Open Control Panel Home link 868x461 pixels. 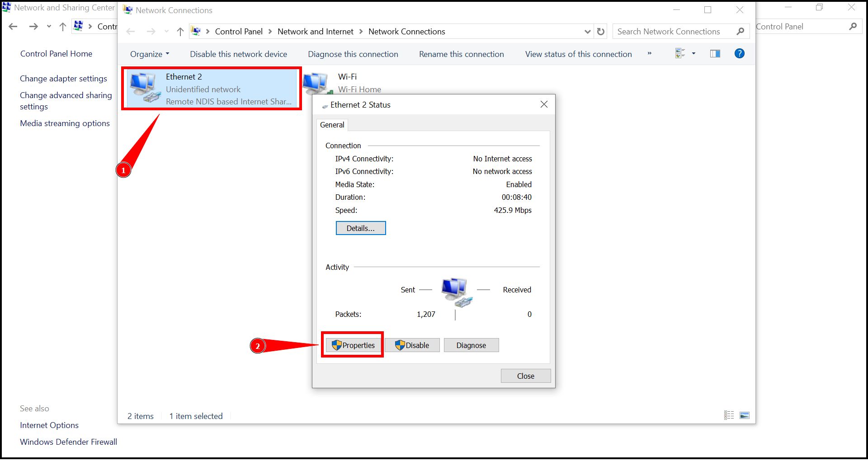tap(56, 54)
